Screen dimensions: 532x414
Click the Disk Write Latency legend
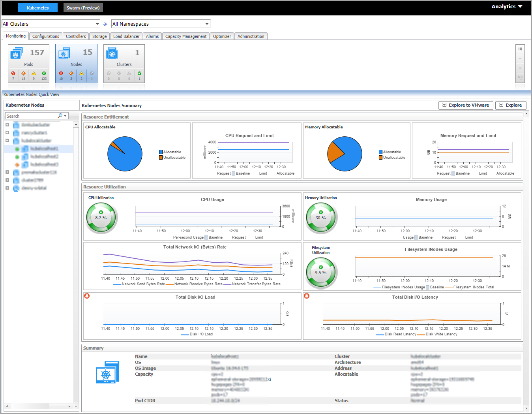tap(437, 334)
